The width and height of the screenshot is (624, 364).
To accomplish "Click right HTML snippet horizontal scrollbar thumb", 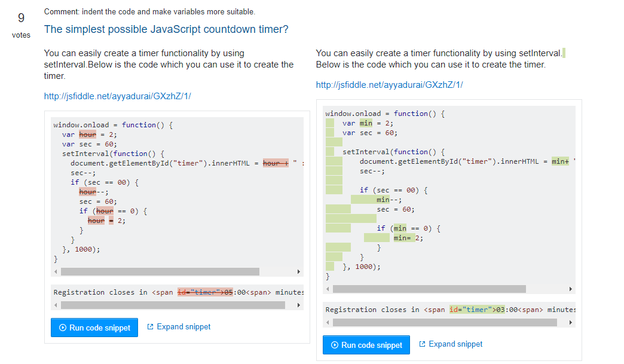I will 445,323.
